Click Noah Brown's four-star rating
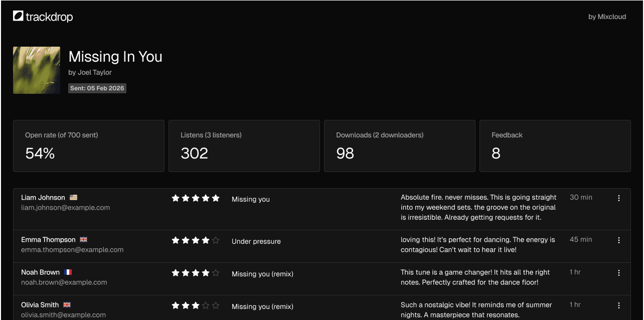The height and width of the screenshot is (320, 644). [x=196, y=273]
